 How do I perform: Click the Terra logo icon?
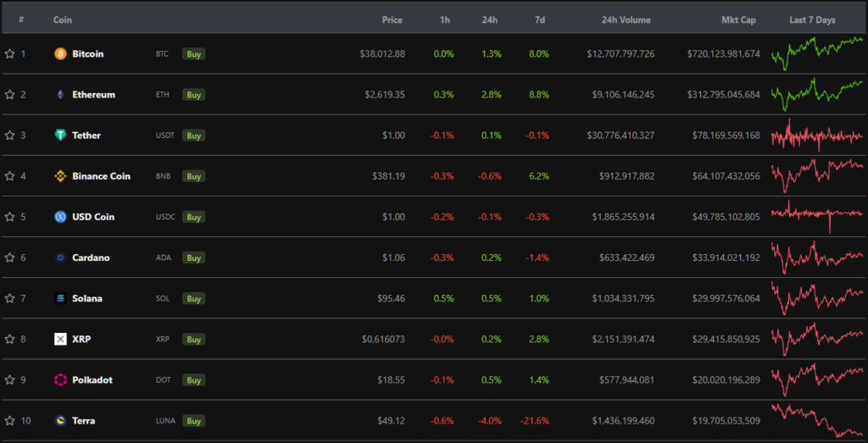coord(60,420)
